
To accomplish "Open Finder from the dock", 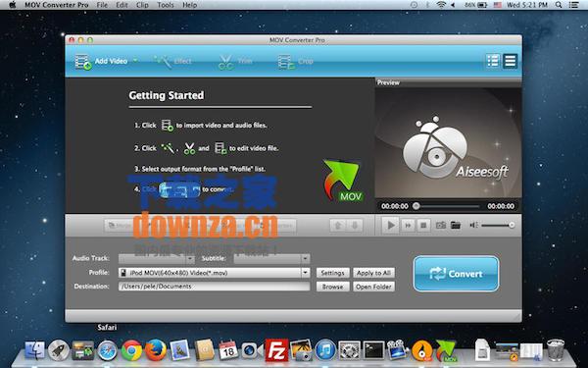I will click(34, 350).
